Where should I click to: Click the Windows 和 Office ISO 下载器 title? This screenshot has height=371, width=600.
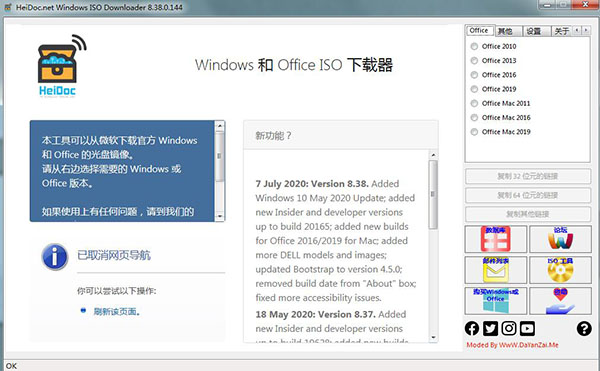point(294,65)
